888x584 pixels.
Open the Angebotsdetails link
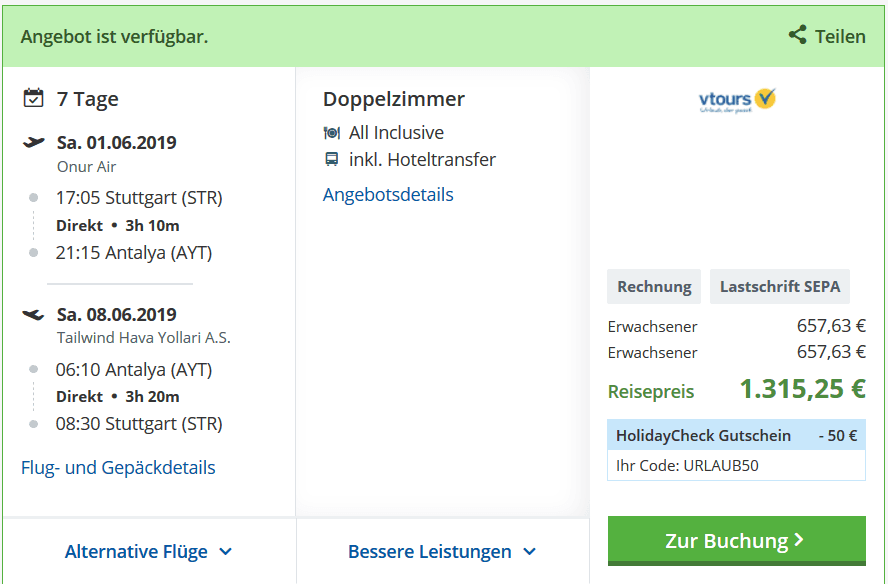pos(388,195)
